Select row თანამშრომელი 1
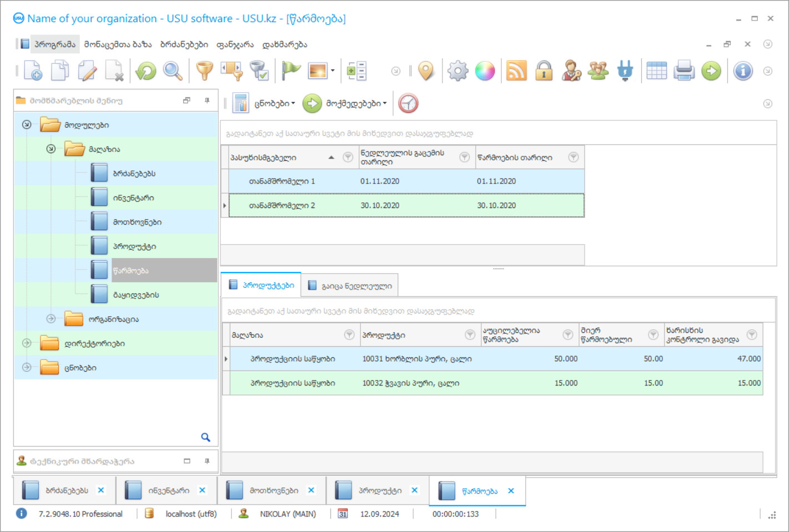Viewport: 789px width, 532px height. (406, 181)
